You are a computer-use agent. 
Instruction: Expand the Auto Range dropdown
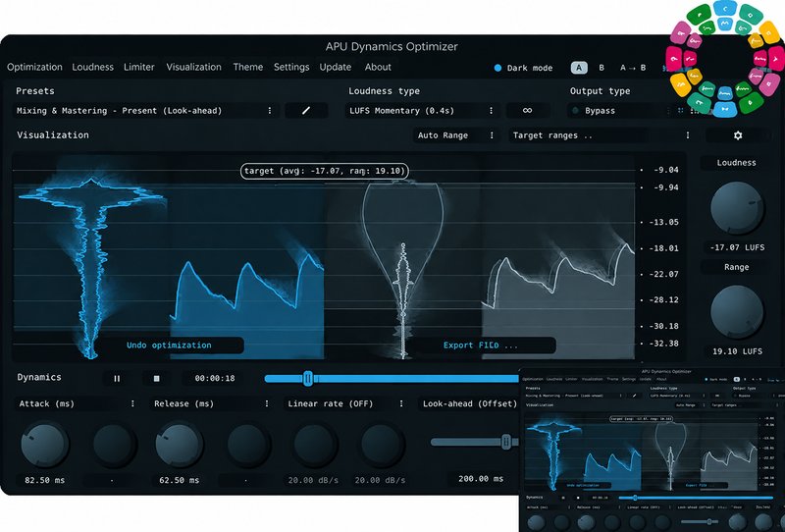point(455,135)
